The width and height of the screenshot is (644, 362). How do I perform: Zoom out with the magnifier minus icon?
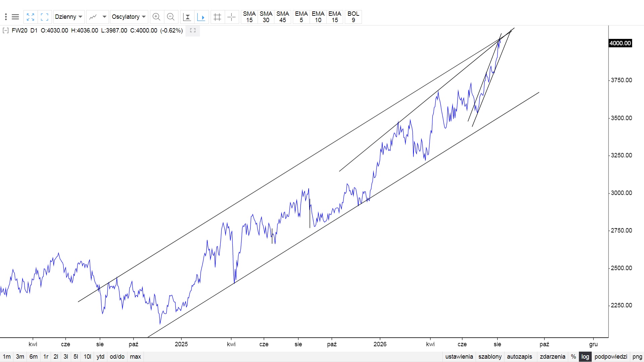click(171, 17)
